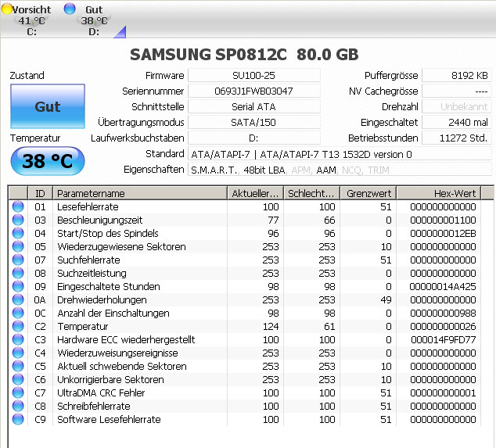Click status orb in the Temperatur row
496x448 pixels.
tap(18, 326)
